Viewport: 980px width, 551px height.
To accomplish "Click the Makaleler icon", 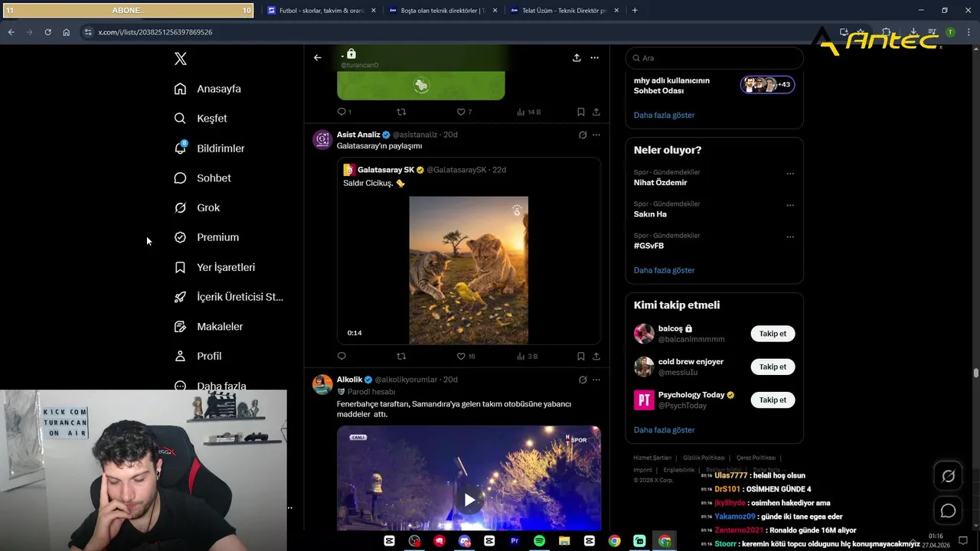I will pos(180,327).
